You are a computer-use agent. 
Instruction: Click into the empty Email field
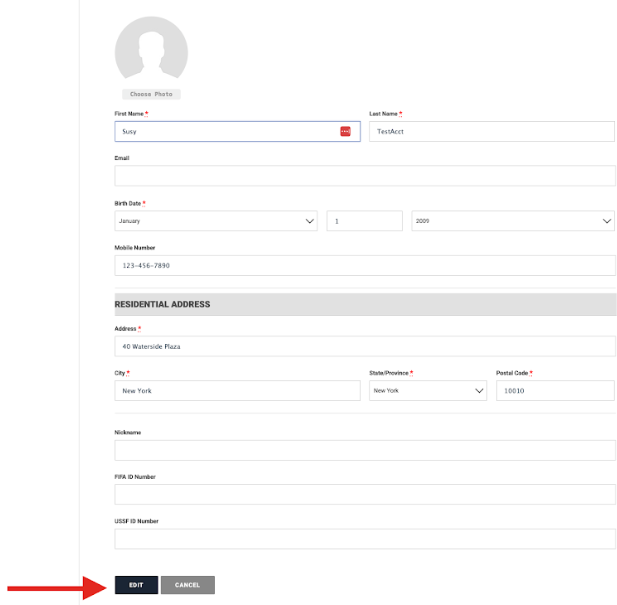point(365,175)
